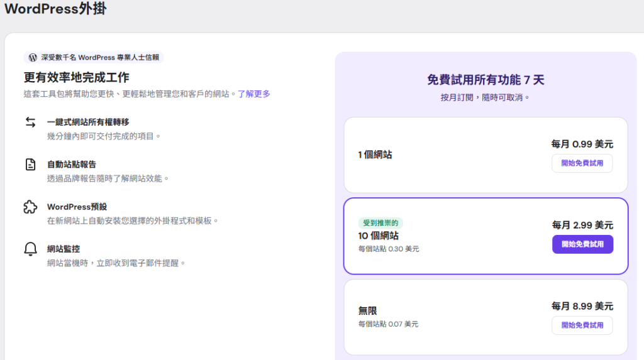Click the 受到推崇的 badge
The image size is (644, 360).
[x=380, y=223]
